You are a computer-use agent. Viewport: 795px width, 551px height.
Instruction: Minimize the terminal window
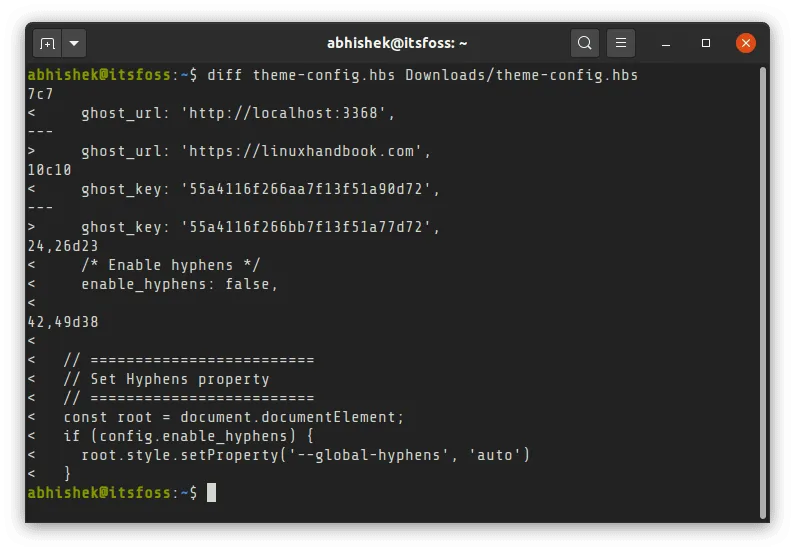coord(668,44)
